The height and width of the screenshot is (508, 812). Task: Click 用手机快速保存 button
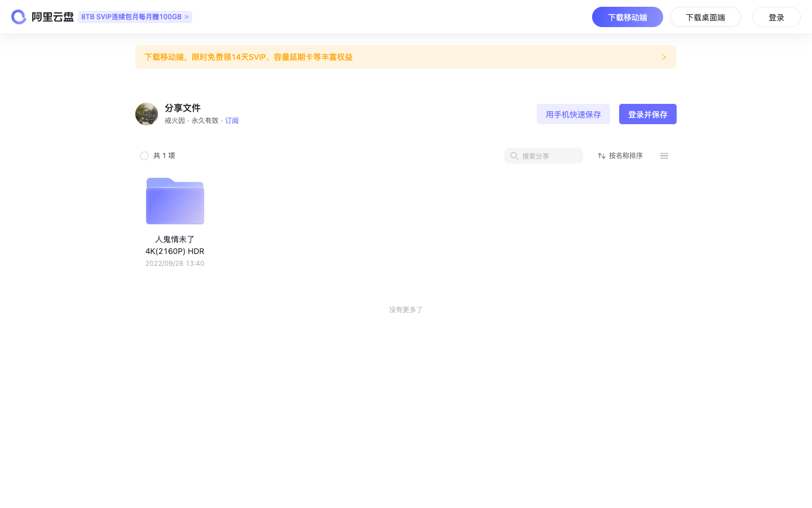[573, 114]
